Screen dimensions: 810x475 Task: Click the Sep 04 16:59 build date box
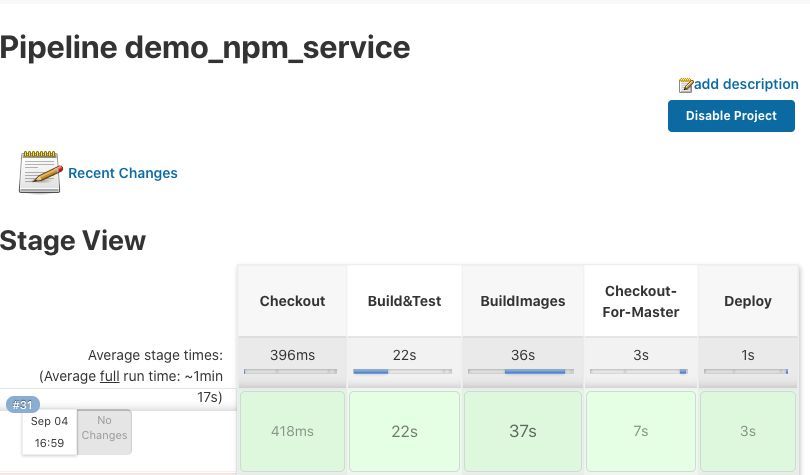coord(49,432)
